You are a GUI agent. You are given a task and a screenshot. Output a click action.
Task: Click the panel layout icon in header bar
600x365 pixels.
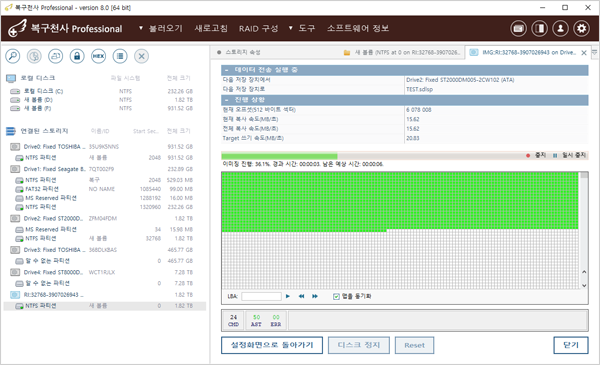[540, 28]
